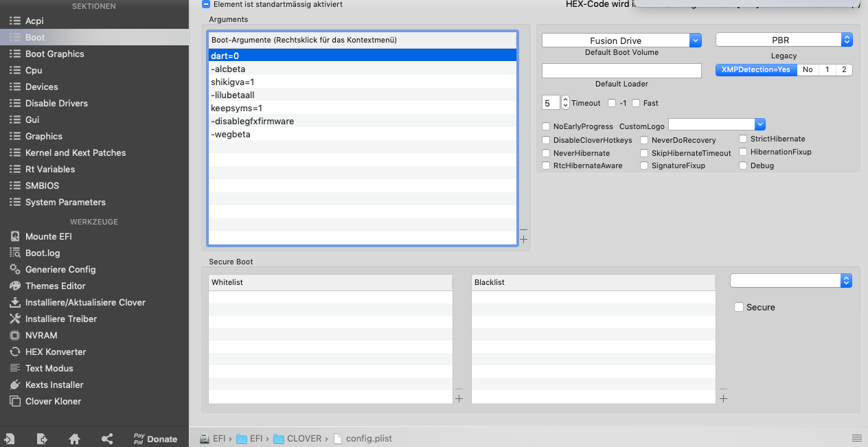Select the shikigva=1 boot argument

click(x=363, y=82)
